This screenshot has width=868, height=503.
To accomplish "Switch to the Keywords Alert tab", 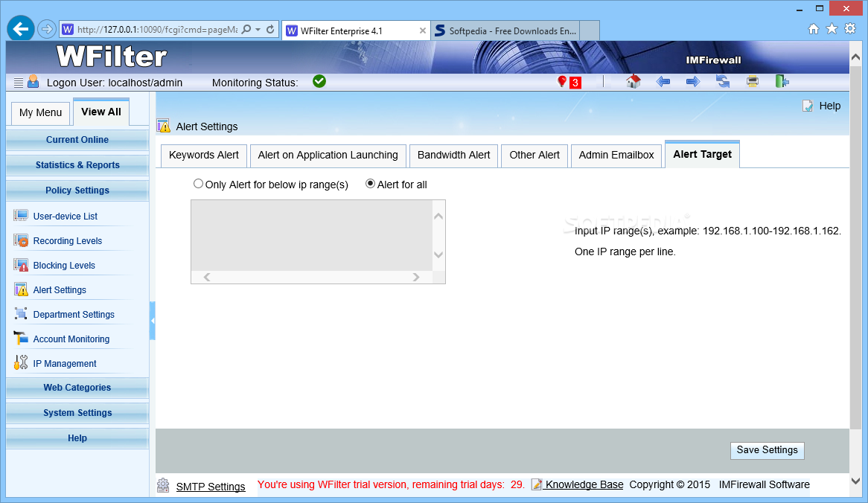I will click(x=204, y=156).
